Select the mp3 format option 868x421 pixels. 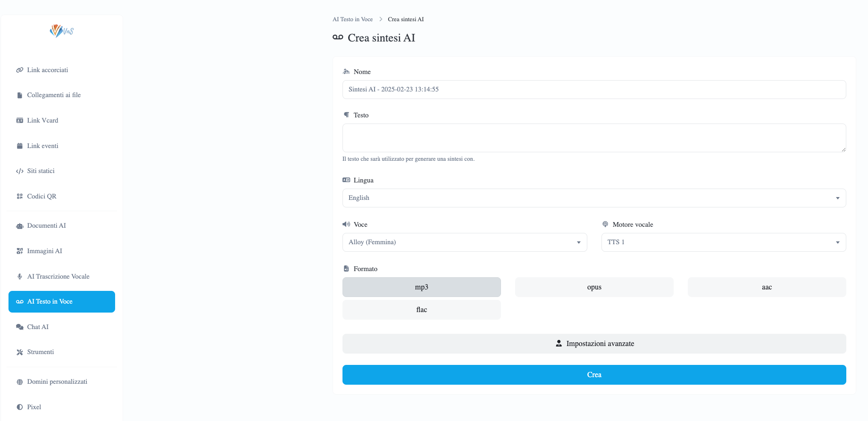point(421,287)
